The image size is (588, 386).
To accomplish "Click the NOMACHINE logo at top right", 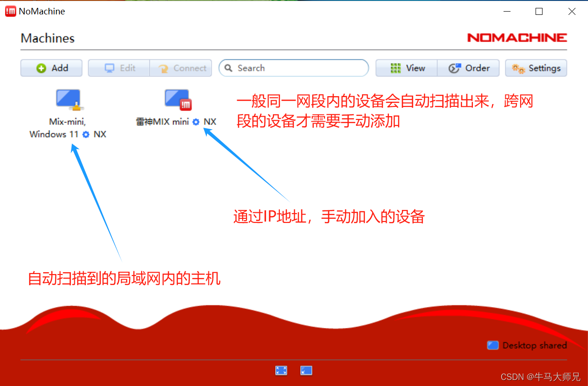I will click(x=517, y=38).
